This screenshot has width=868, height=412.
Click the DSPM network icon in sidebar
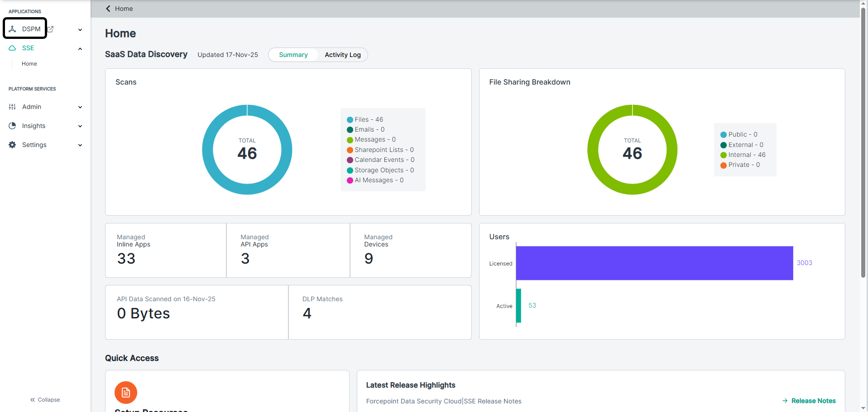(13, 29)
